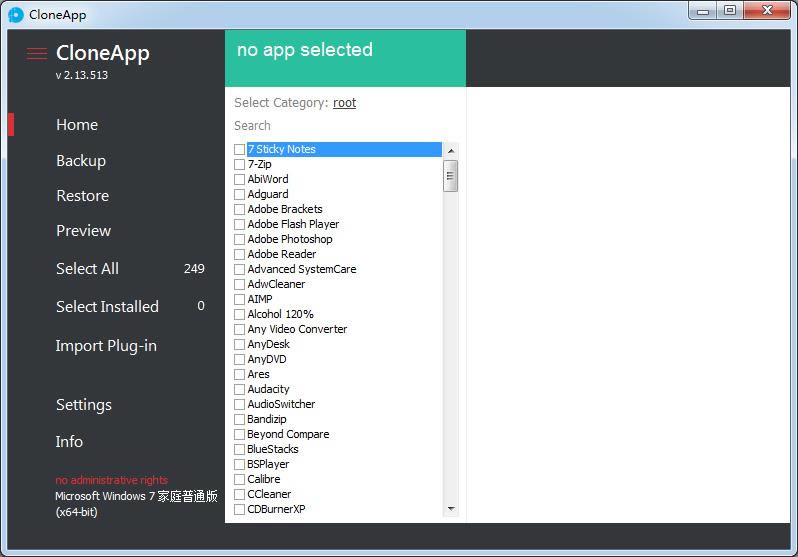The width and height of the screenshot is (798, 557).
Task: Click the CloneApp title bar logo icon
Action: coord(16,15)
